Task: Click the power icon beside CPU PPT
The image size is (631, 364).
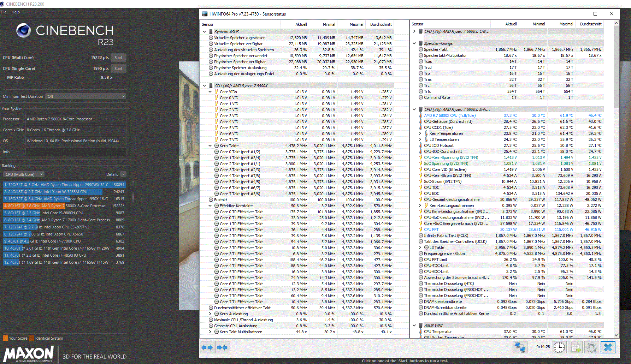Action: (421, 229)
